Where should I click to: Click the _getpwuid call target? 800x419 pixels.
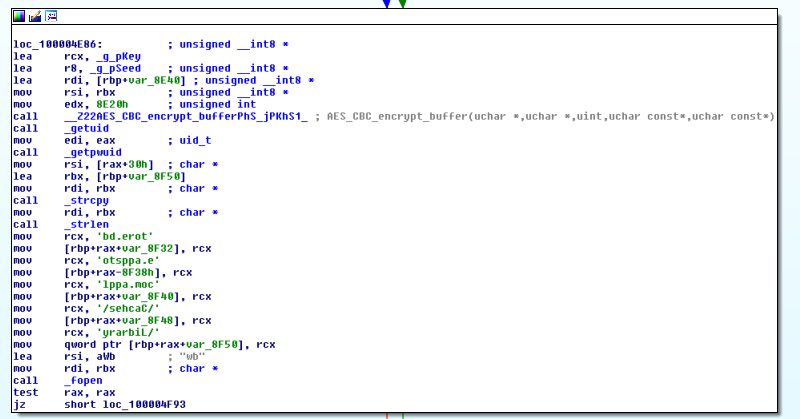(x=93, y=153)
